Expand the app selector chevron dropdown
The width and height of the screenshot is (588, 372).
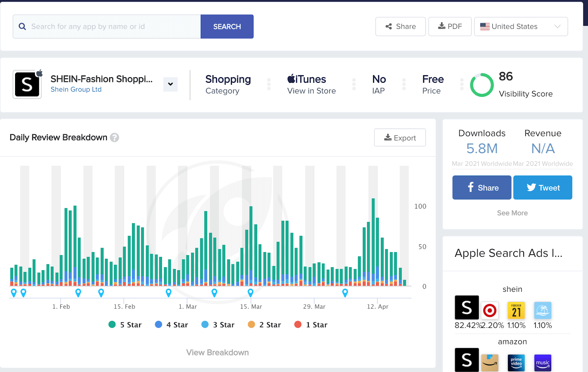pos(171,84)
